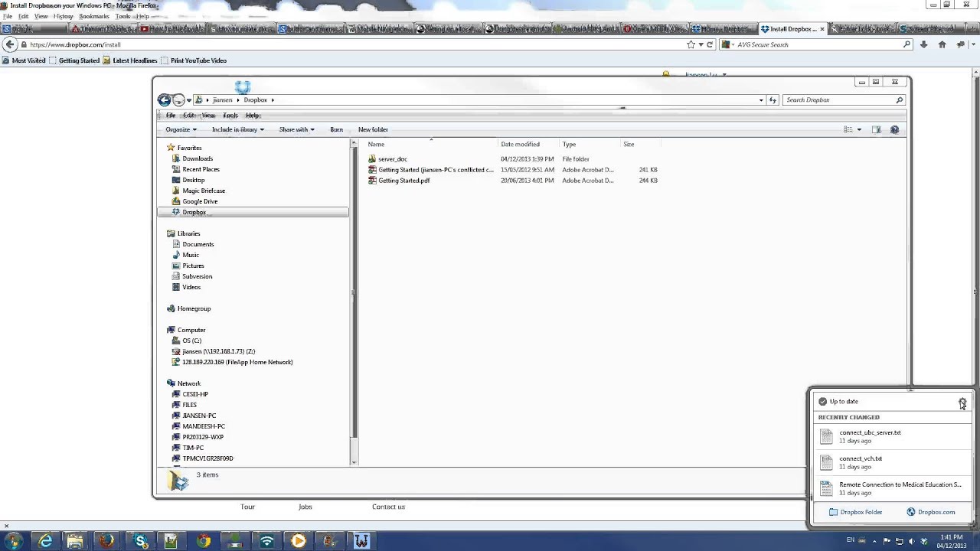Viewport: 980px width, 551px height.
Task: Click the Search Dropbox magnifier icon
Action: (900, 100)
